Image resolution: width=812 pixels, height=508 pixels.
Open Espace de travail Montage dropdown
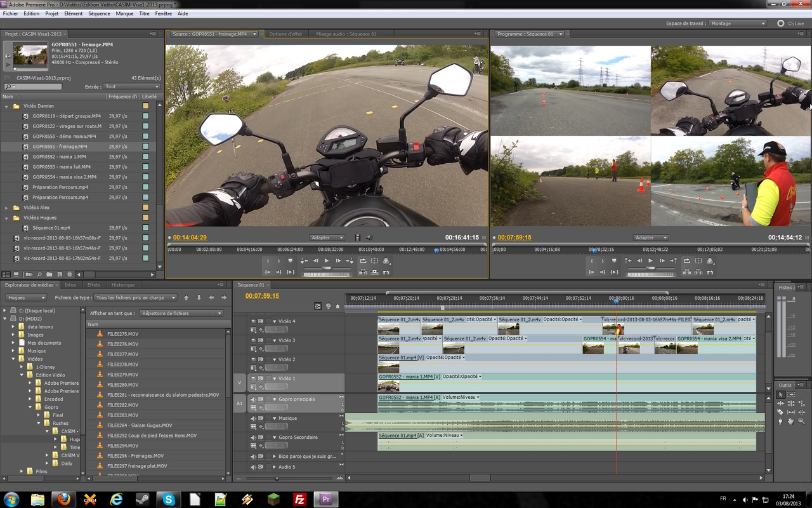737,23
